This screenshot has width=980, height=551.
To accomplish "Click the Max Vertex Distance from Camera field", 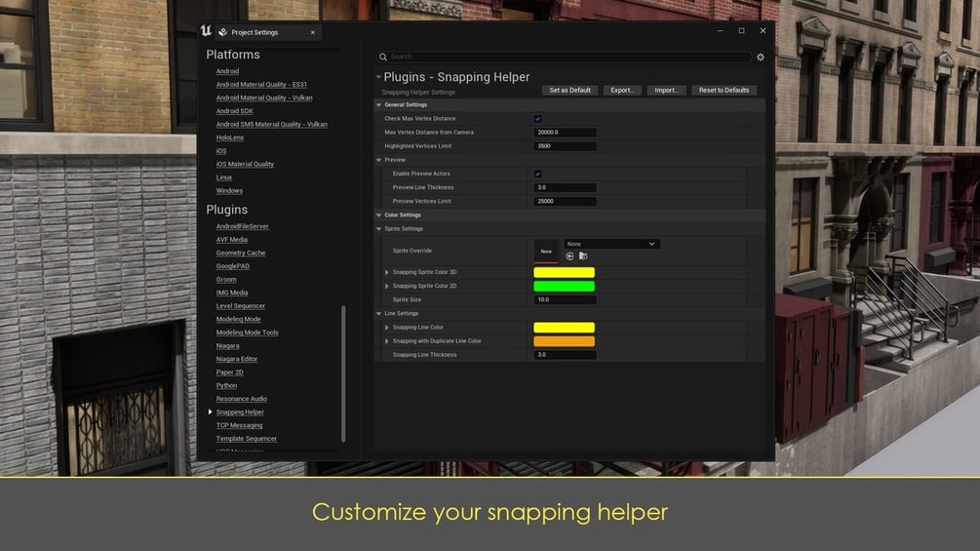I will [x=565, y=133].
